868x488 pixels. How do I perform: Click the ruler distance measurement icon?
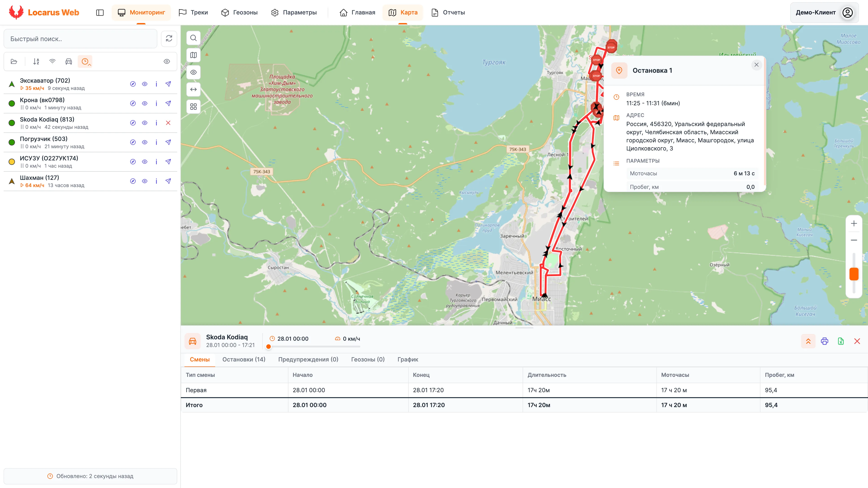pyautogui.click(x=193, y=90)
